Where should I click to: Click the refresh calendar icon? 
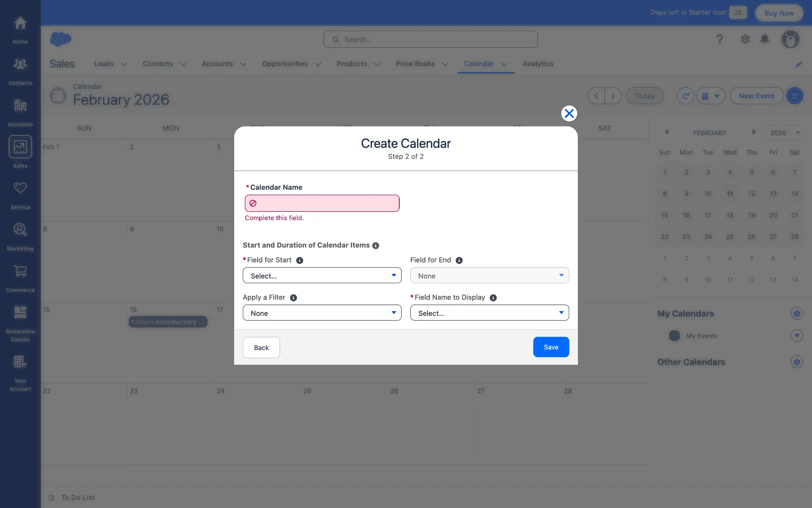(x=686, y=96)
